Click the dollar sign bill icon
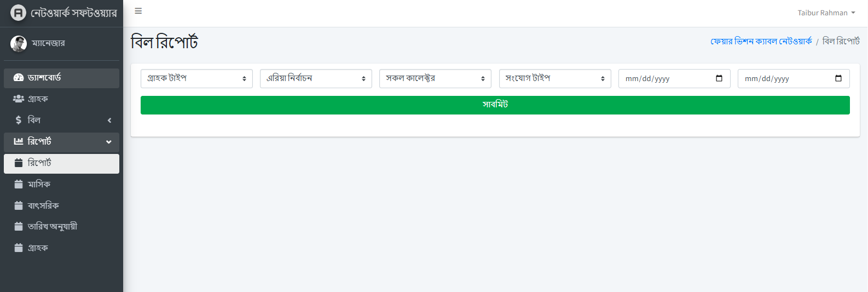868x292 pixels. [x=19, y=120]
